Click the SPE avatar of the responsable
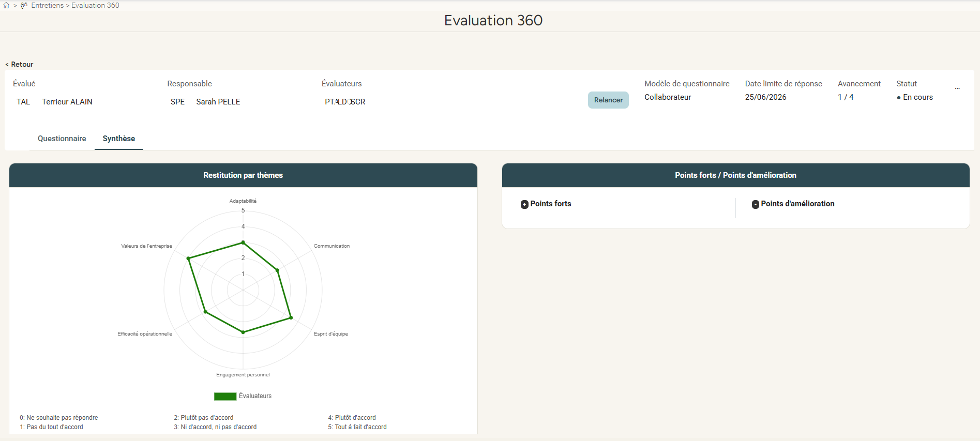 pyautogui.click(x=177, y=102)
